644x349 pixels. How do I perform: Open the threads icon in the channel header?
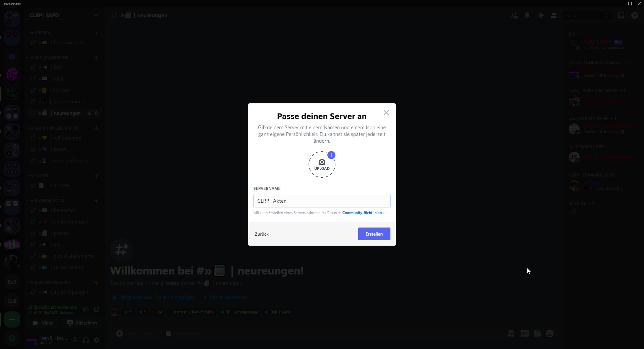click(x=514, y=15)
